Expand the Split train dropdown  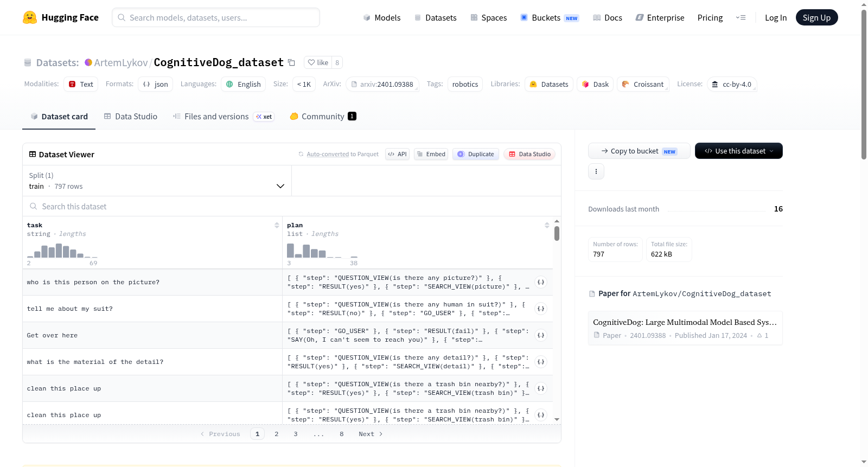[157, 181]
